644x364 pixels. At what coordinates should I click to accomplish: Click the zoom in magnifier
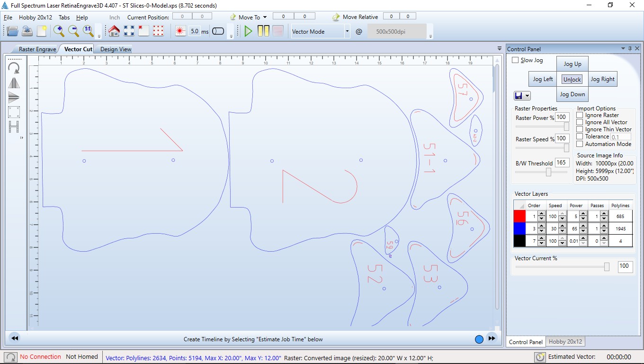(x=59, y=31)
